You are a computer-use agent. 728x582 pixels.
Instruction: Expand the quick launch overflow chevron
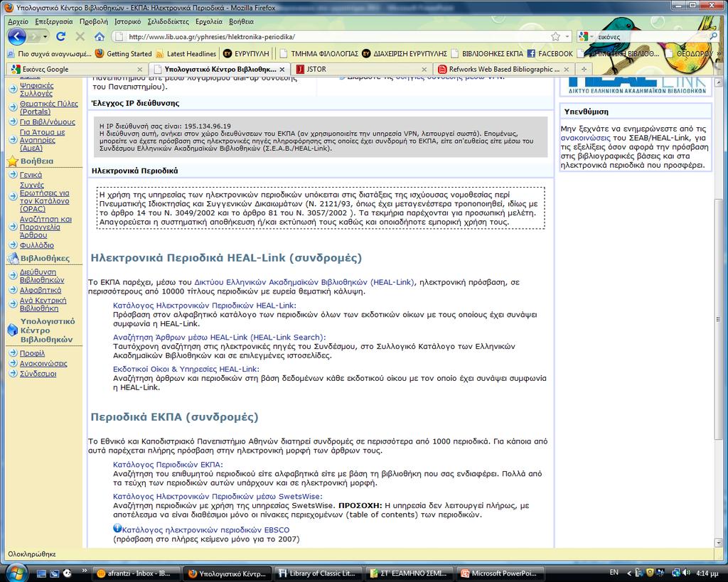point(84,571)
